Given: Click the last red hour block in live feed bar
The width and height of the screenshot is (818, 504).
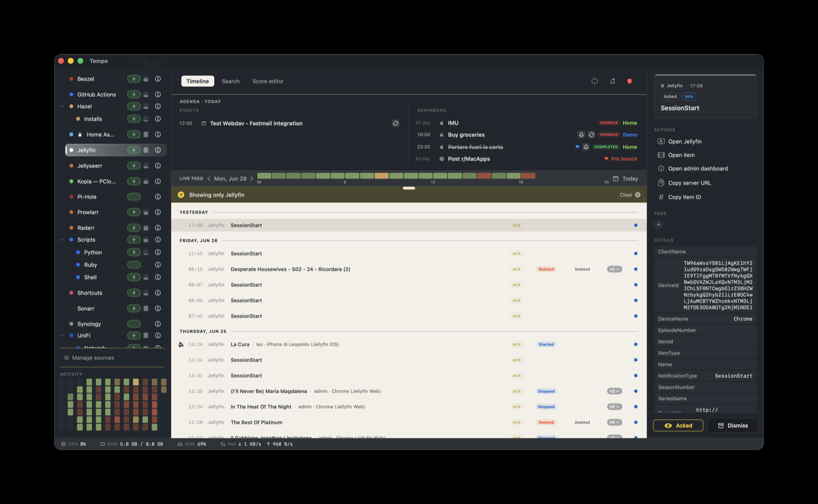Looking at the screenshot, I should click(528, 176).
